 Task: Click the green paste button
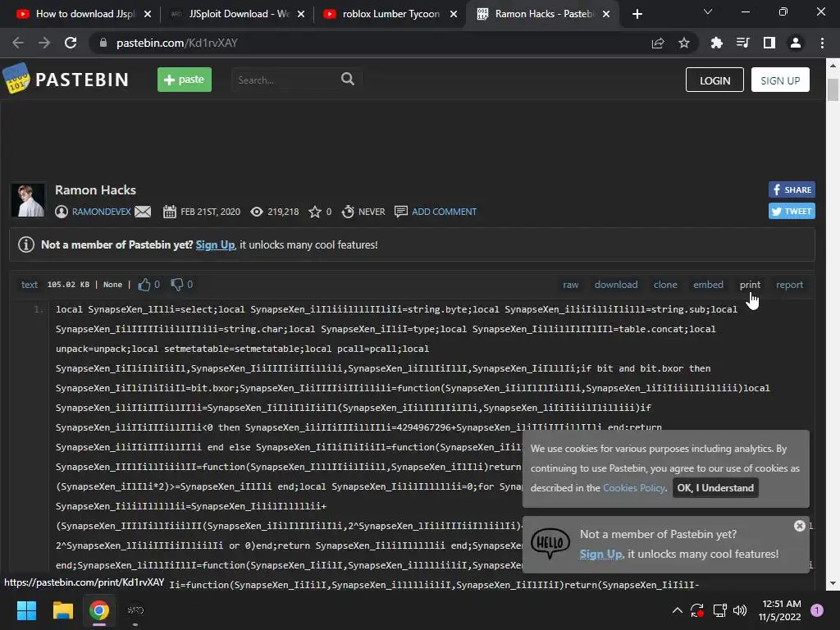185,80
